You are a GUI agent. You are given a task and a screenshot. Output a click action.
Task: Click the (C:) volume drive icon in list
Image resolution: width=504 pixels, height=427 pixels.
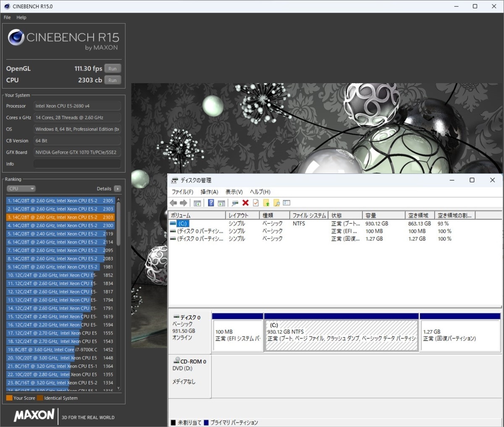click(x=173, y=224)
